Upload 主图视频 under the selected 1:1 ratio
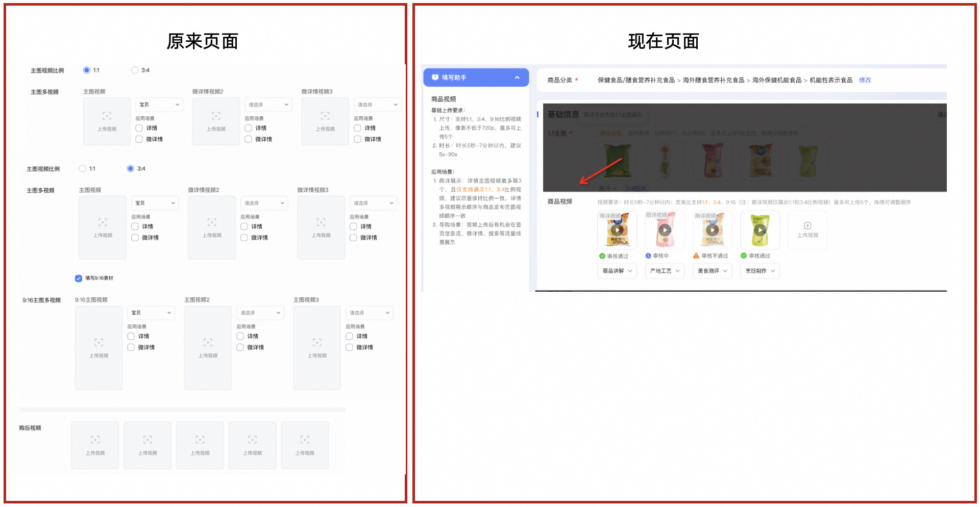This screenshot has height=507, width=980. pos(107,121)
